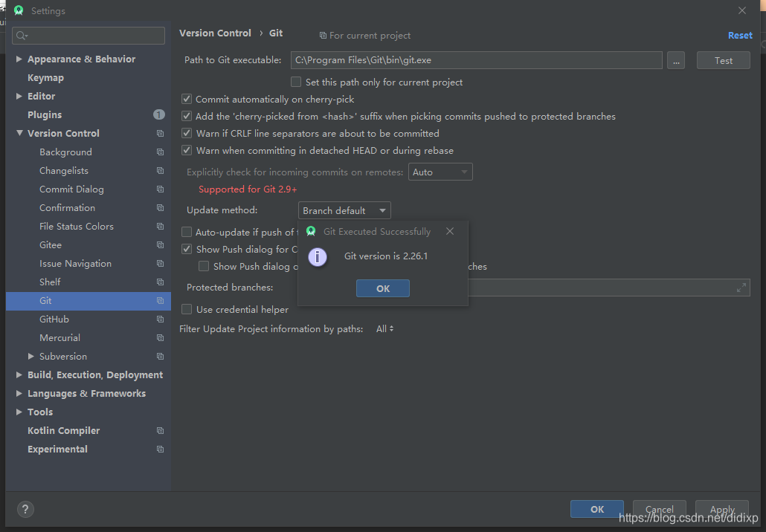Select the Git item in settings tree

coord(88,301)
